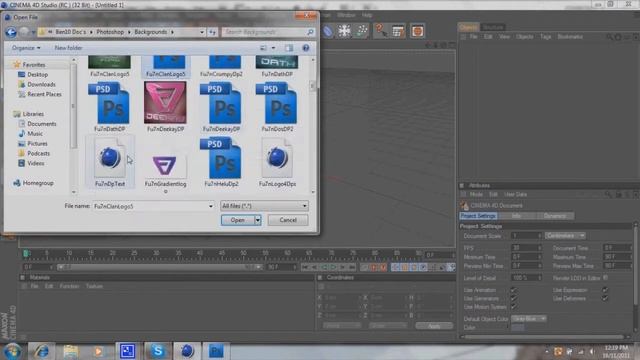Click the Color swatch in Project Settings
Viewport: 640px width, 360px height.
pyautogui.click(x=518, y=327)
